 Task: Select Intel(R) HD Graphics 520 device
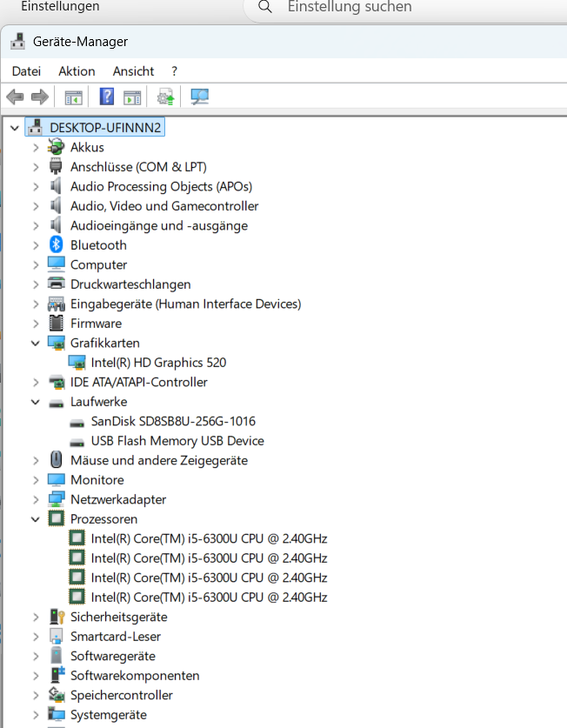[x=158, y=363]
